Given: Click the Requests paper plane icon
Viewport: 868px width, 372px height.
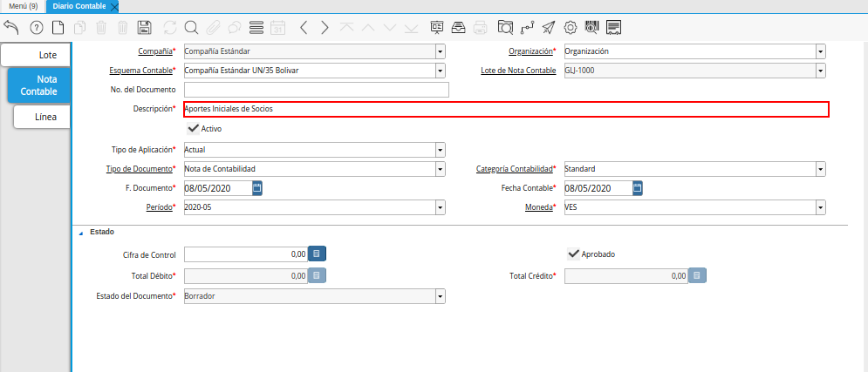Looking at the screenshot, I should pos(549,27).
